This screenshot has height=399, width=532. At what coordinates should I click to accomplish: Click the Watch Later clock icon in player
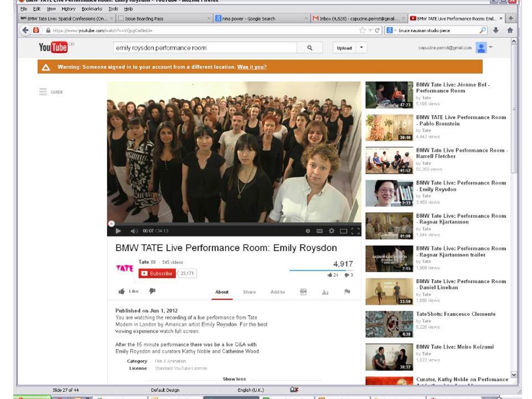pyautogui.click(x=308, y=231)
